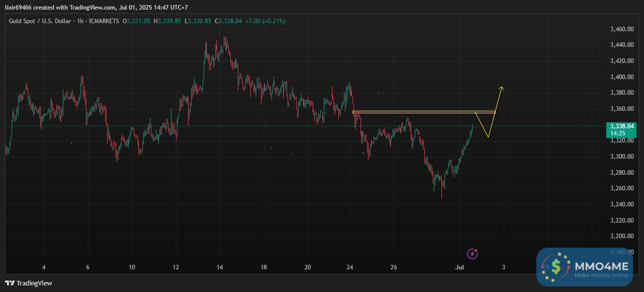644x292 pixels.
Task: Click the '14' date on time axis
Action: (x=220, y=267)
